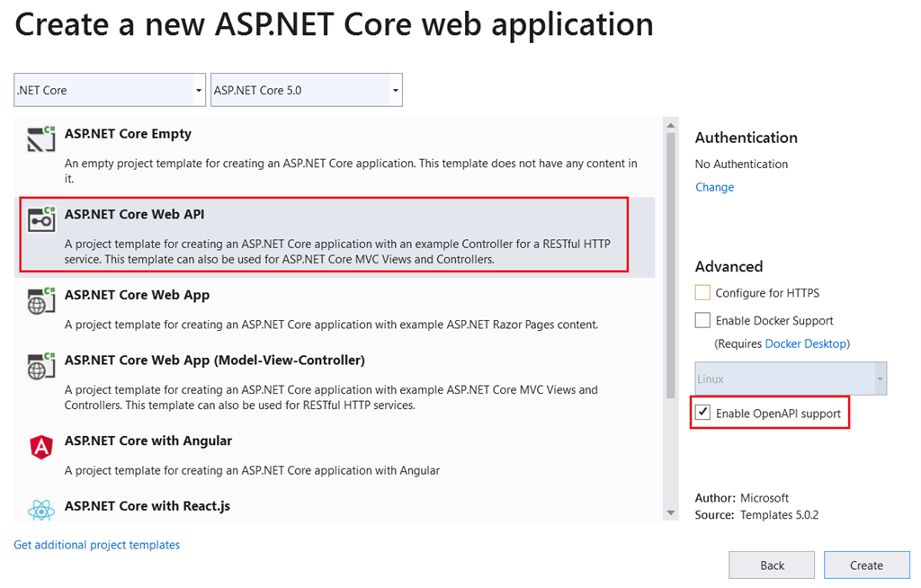Click the Change authentication link
Viewport: 921px width, 588px height.
click(714, 187)
